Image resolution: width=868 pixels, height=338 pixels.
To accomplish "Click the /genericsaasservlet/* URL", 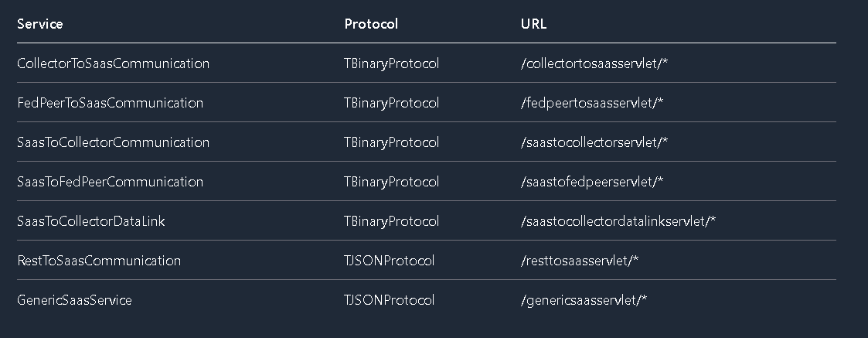I will coord(584,300).
